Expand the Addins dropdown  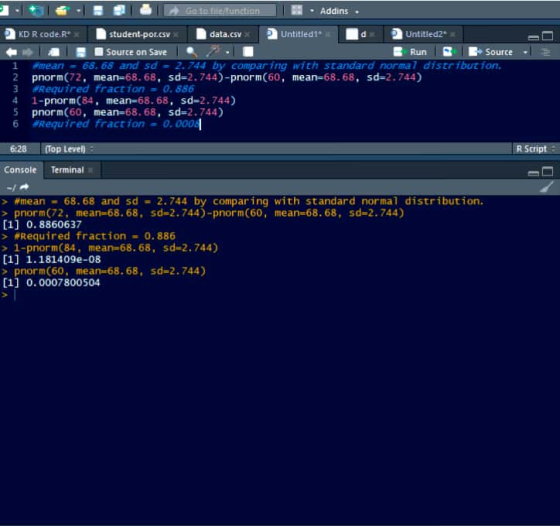[339, 11]
